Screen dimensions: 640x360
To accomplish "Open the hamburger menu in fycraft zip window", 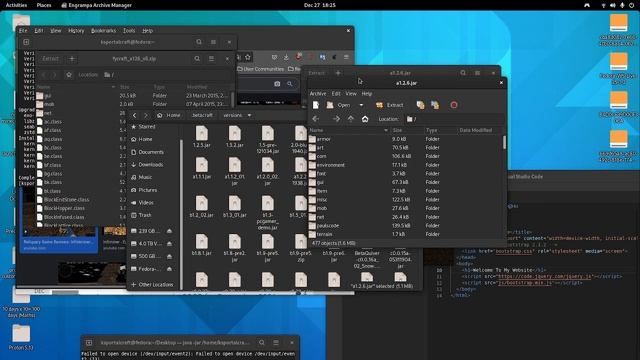I will [211, 59].
